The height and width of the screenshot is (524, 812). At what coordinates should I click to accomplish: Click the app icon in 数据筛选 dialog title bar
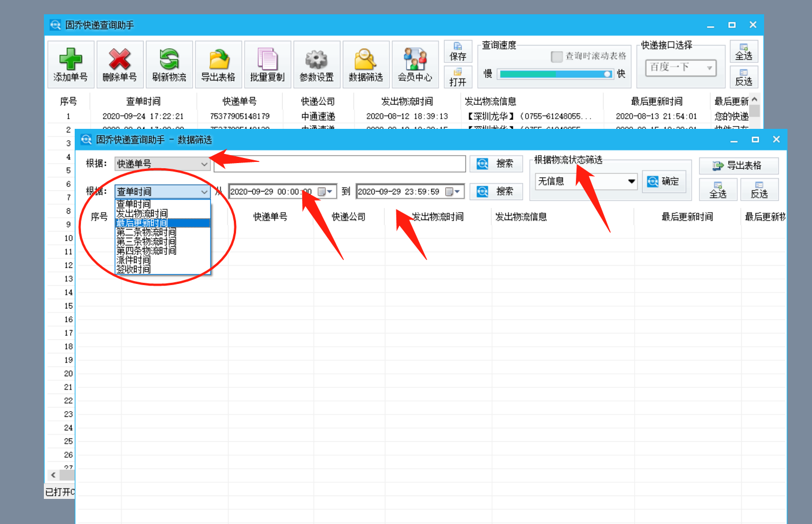coord(86,140)
